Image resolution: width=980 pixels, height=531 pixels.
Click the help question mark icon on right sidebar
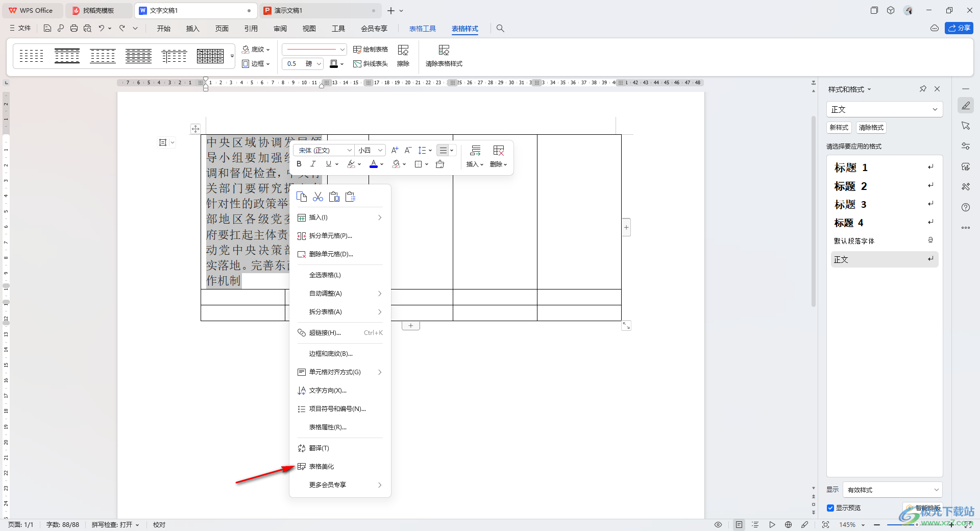coord(966,207)
